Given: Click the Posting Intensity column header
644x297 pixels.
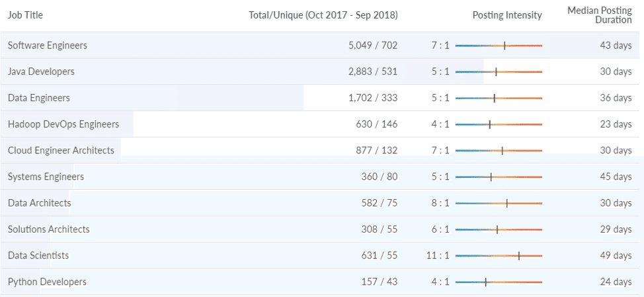Looking at the screenshot, I should point(507,15).
